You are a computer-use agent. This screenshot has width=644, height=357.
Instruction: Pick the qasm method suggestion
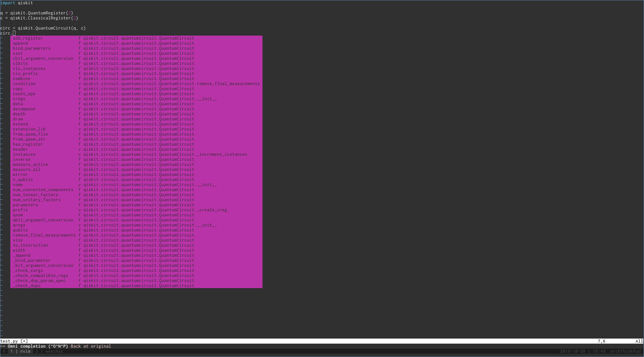click(x=18, y=215)
